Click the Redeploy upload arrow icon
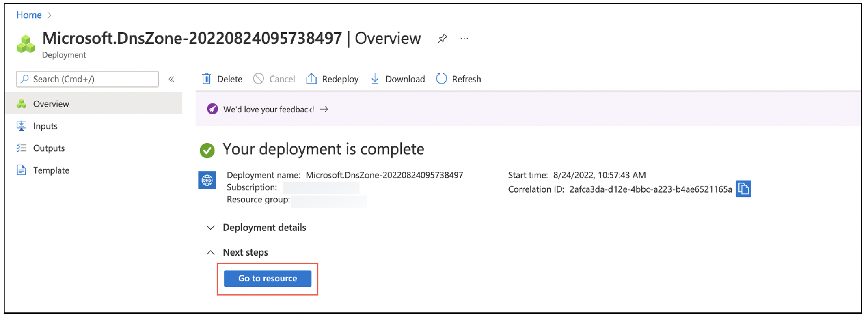 coord(311,79)
